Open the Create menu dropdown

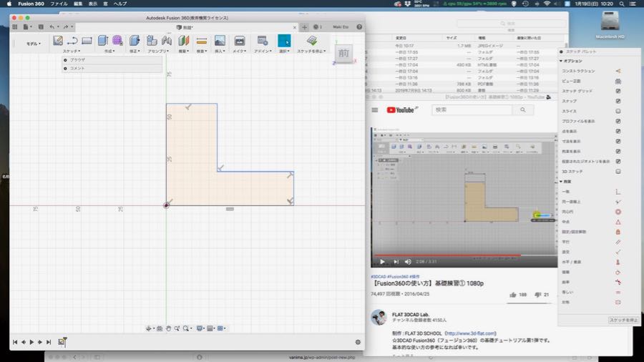click(109, 52)
